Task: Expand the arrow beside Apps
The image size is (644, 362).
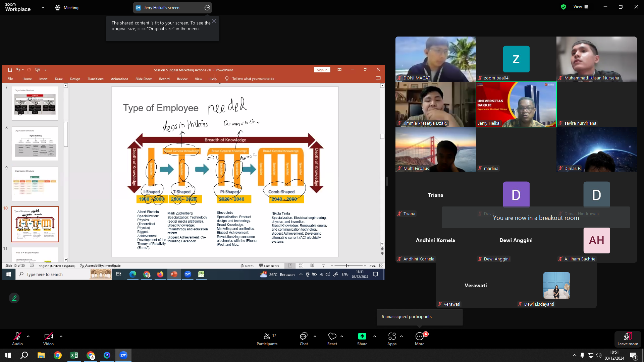Action: [401, 336]
